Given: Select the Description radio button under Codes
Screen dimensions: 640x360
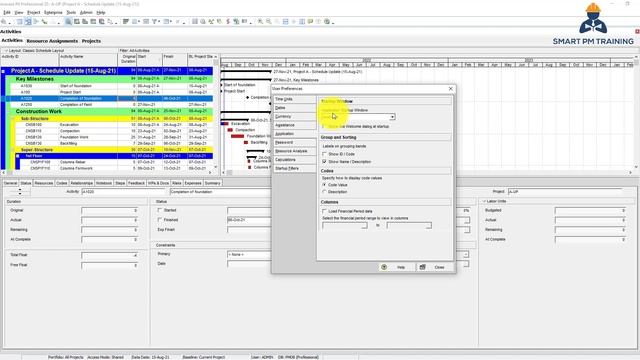Looking at the screenshot, I should [x=324, y=192].
